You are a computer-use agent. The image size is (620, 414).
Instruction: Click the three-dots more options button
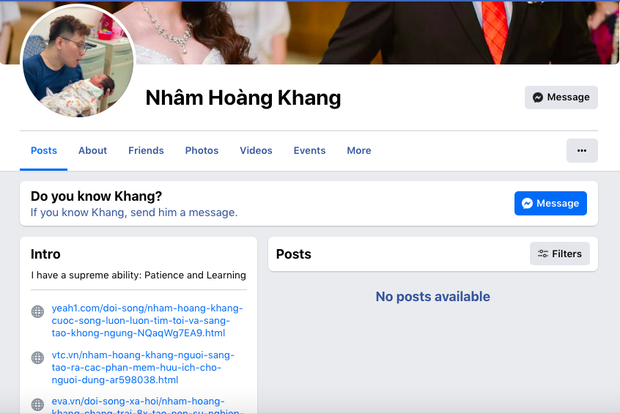click(581, 151)
